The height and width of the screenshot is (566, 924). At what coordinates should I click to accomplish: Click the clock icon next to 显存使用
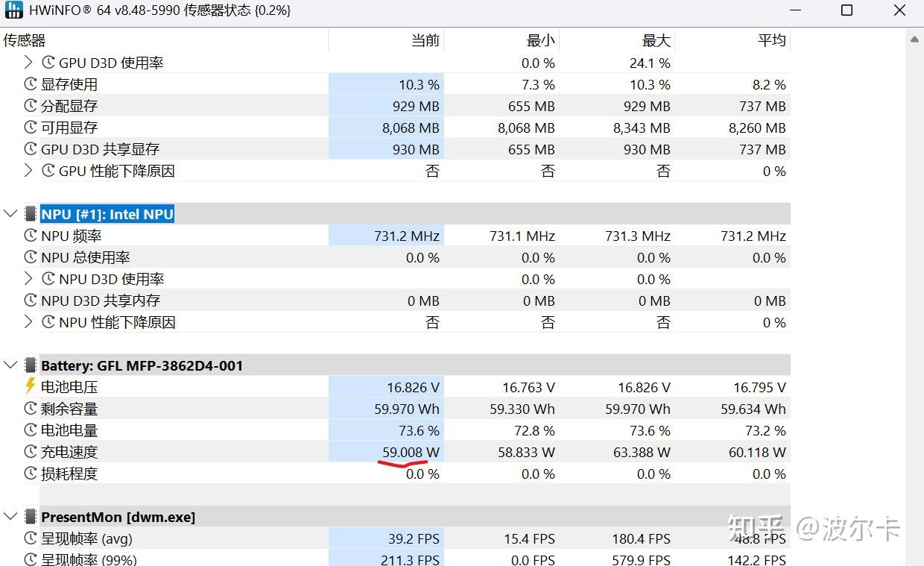[31, 84]
